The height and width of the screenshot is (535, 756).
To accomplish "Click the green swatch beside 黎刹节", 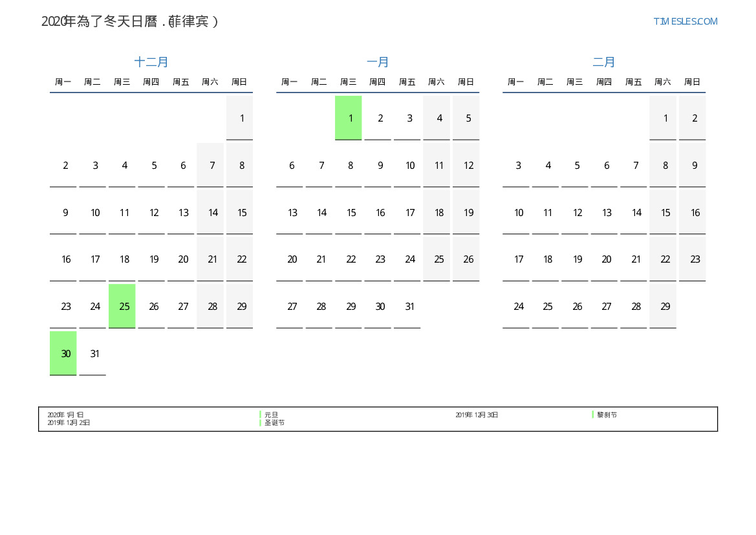I will tap(592, 415).
